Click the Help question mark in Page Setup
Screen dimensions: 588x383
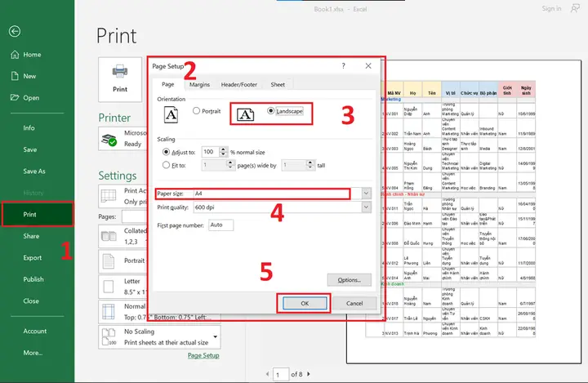pyautogui.click(x=344, y=66)
